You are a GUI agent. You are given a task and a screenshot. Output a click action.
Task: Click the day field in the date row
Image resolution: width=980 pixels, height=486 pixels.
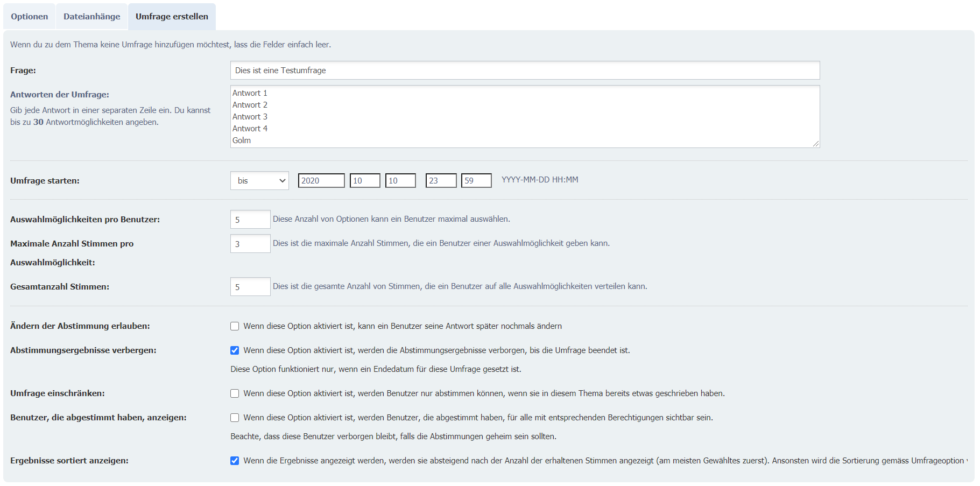click(x=400, y=181)
